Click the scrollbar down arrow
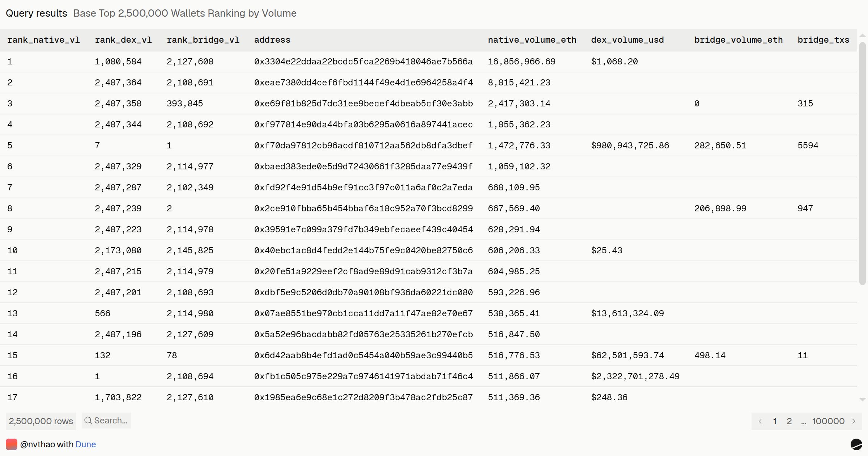This screenshot has width=868, height=456. (x=863, y=400)
